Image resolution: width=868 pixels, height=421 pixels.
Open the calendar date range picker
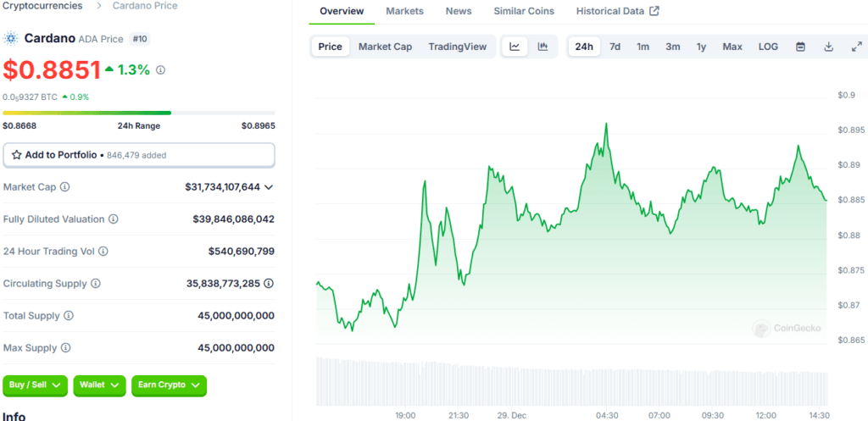click(800, 47)
